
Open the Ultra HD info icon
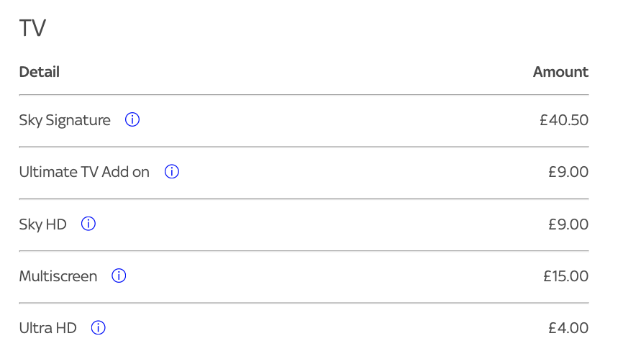99,328
